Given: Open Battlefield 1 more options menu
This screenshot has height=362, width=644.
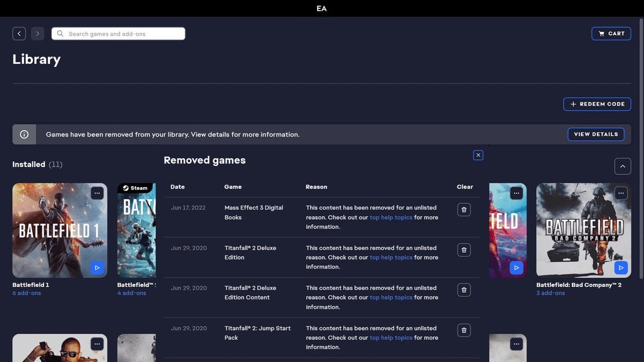Looking at the screenshot, I should [97, 193].
